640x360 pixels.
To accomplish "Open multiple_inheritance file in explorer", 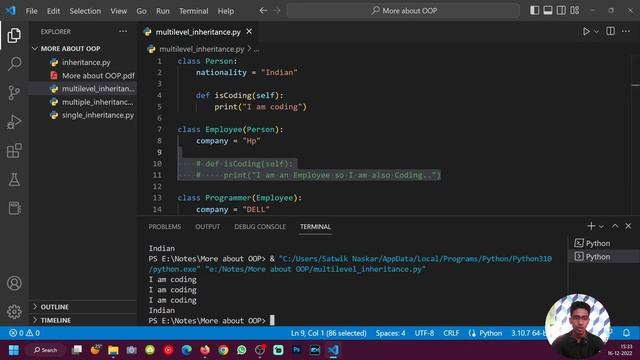I will point(83,102).
